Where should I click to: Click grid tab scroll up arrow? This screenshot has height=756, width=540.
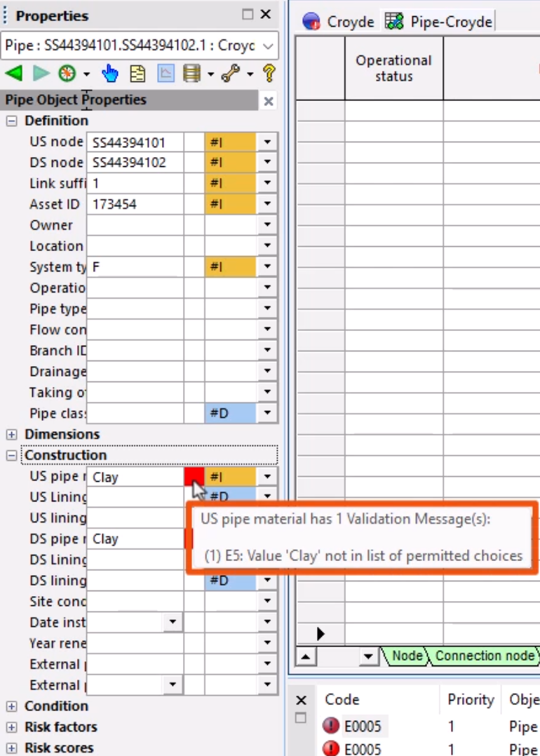(x=306, y=656)
